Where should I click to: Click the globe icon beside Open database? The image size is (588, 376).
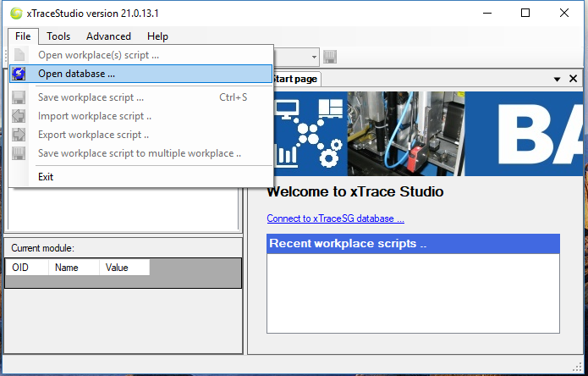[x=19, y=74]
